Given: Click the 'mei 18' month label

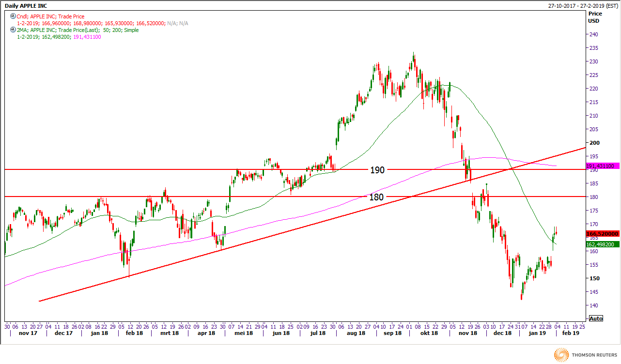Looking at the screenshot, I should coord(244,333).
